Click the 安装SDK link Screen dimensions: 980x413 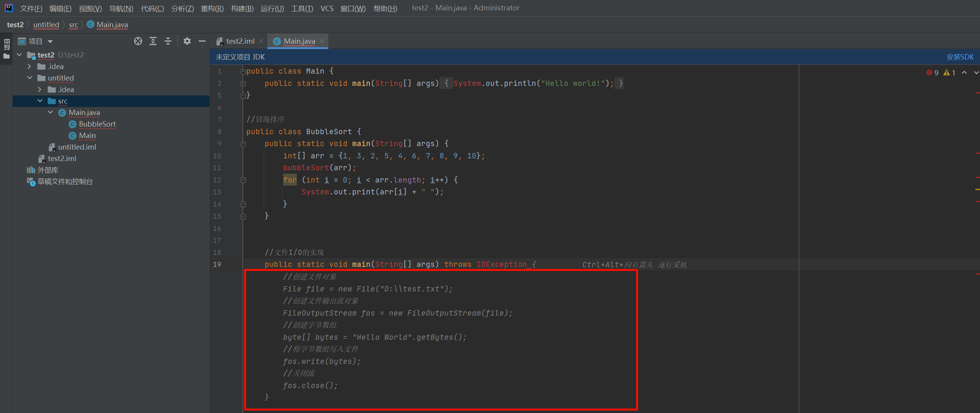pyautogui.click(x=959, y=57)
